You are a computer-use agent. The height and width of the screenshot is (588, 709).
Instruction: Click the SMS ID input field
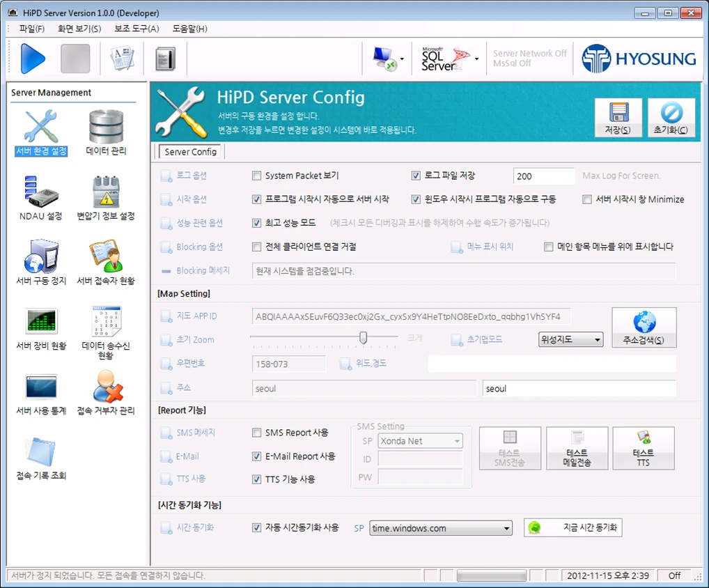click(x=421, y=459)
